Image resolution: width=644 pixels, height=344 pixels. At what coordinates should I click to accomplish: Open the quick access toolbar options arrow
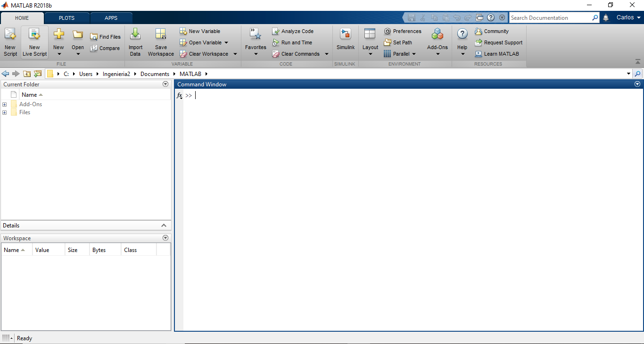[x=502, y=18]
